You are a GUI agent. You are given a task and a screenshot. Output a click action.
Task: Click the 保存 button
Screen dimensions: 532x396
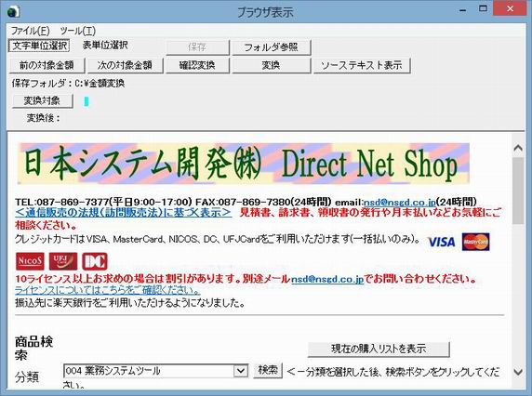(x=197, y=47)
